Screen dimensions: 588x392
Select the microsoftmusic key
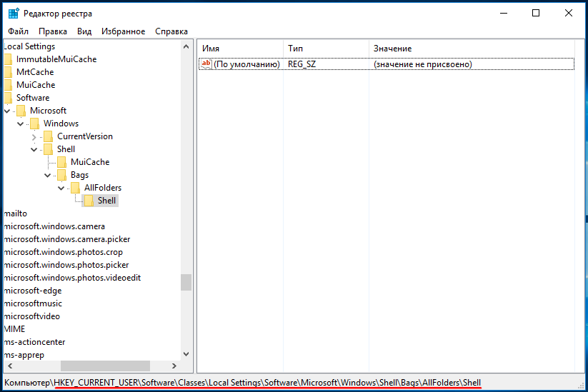tap(33, 303)
